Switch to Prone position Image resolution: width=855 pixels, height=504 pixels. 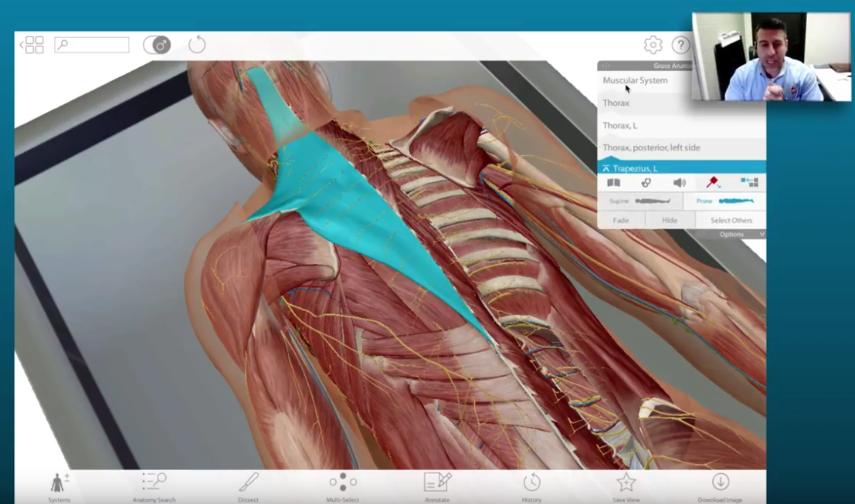724,201
